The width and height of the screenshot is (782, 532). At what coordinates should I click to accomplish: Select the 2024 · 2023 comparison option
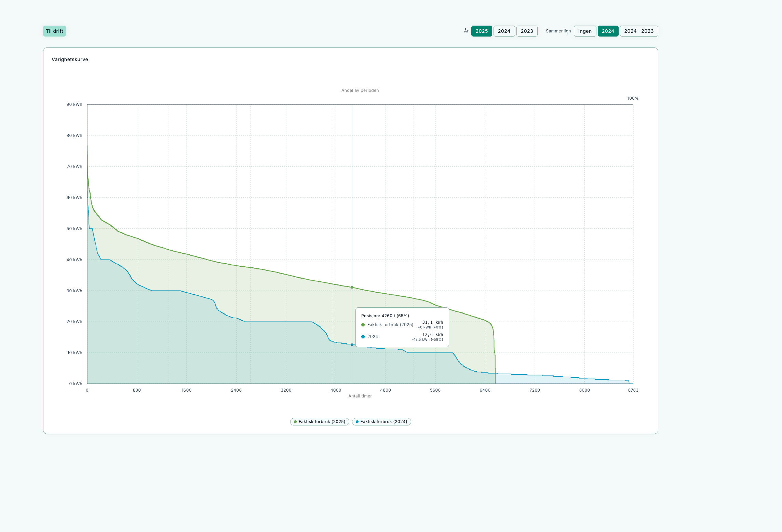coord(638,31)
